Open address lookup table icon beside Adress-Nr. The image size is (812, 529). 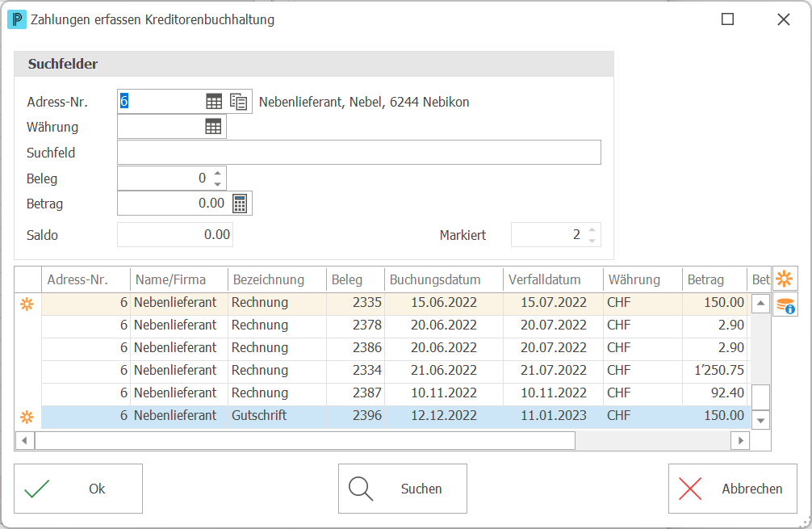coord(213,102)
